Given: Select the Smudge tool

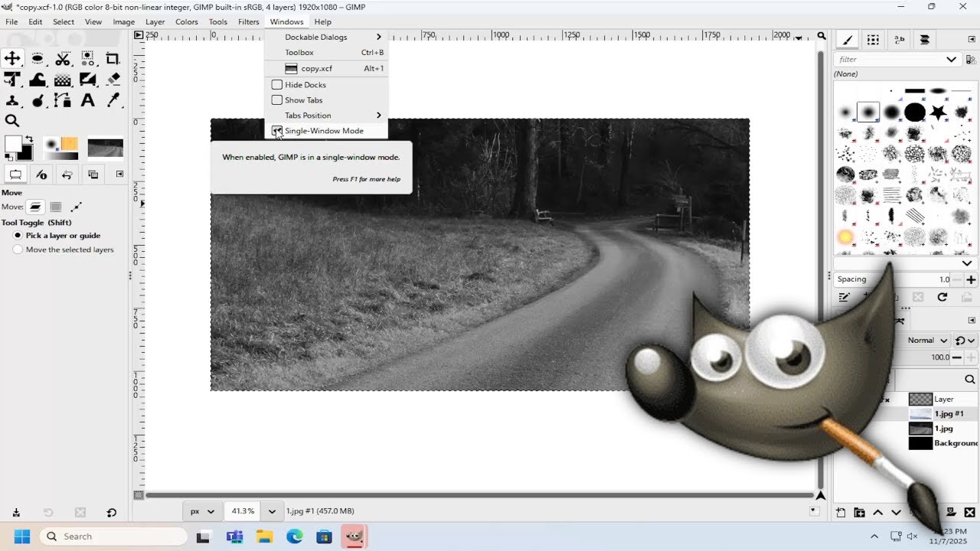Looking at the screenshot, I should point(38,100).
